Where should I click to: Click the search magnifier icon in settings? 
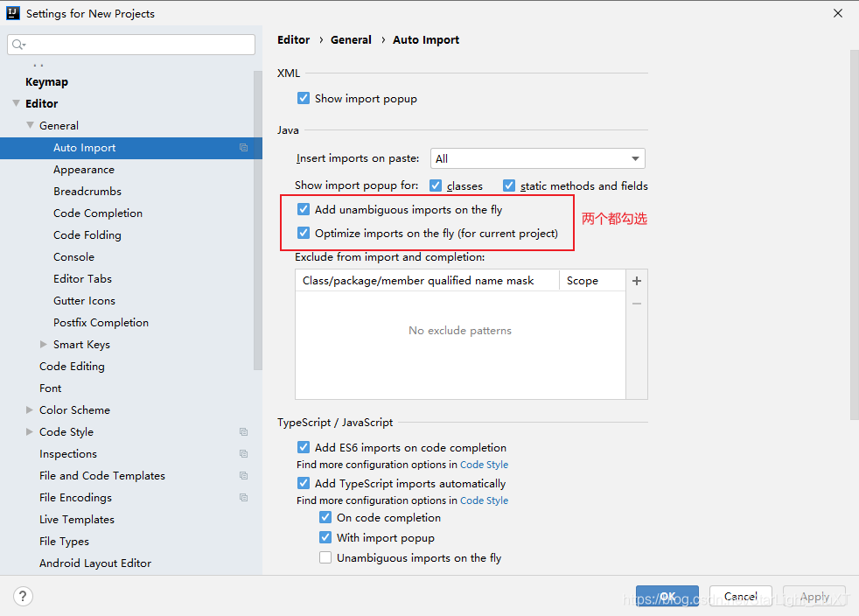(x=17, y=45)
